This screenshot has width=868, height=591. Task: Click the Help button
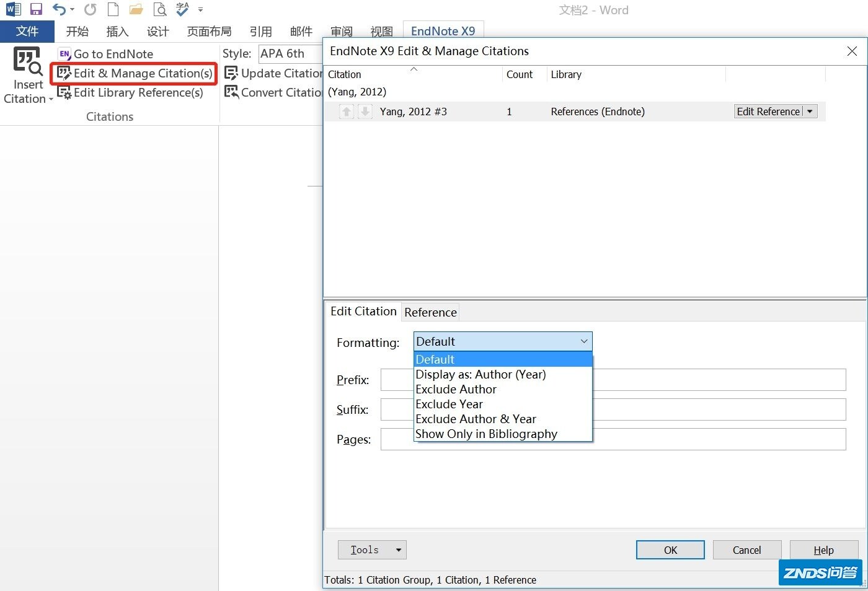(x=823, y=550)
